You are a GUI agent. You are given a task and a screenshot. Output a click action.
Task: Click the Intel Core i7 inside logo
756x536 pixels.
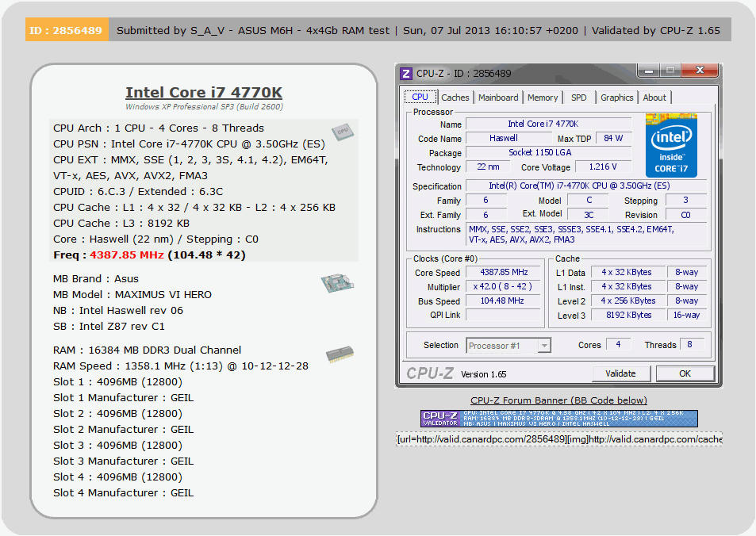click(x=671, y=146)
